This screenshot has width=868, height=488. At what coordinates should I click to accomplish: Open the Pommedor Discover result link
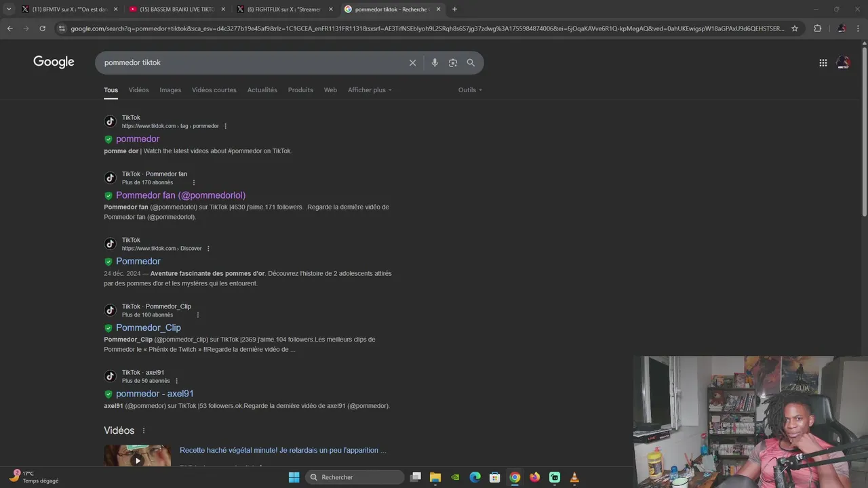point(138,262)
